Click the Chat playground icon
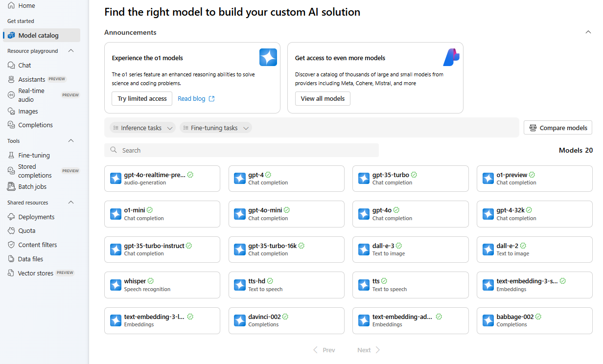603x364 pixels. coord(11,65)
